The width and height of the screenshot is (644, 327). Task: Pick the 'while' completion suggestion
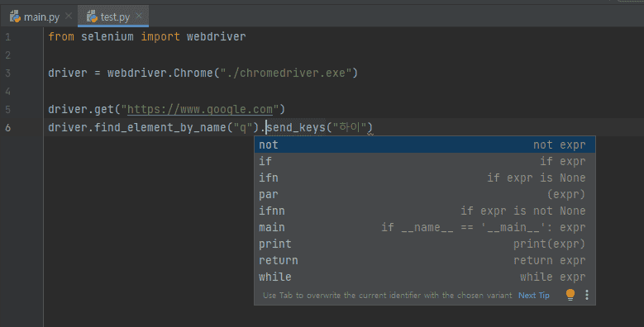click(x=425, y=277)
